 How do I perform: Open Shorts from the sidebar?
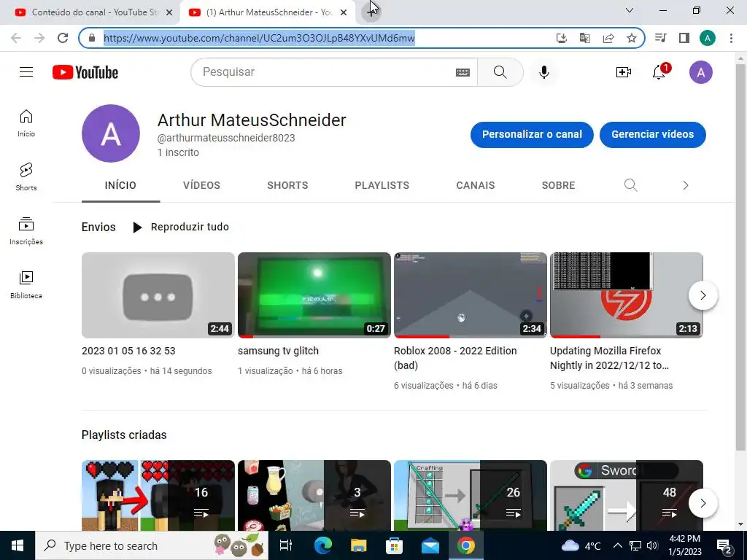(26, 177)
